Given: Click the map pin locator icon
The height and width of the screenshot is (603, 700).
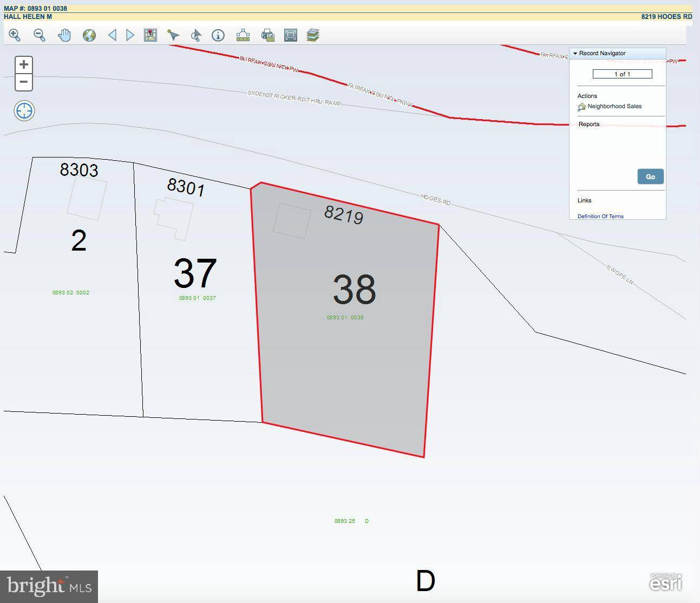Looking at the screenshot, I should coord(151,35).
